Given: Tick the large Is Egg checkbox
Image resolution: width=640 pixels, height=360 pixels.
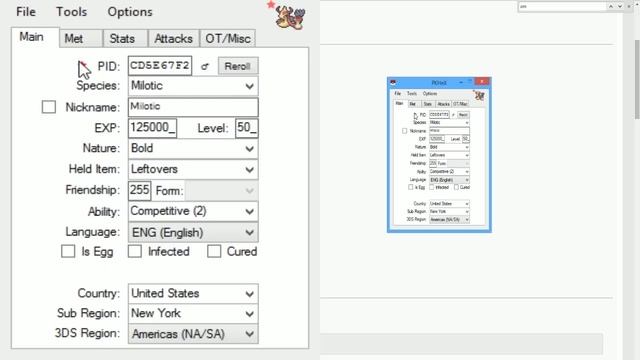Looking at the screenshot, I should coord(68,251).
